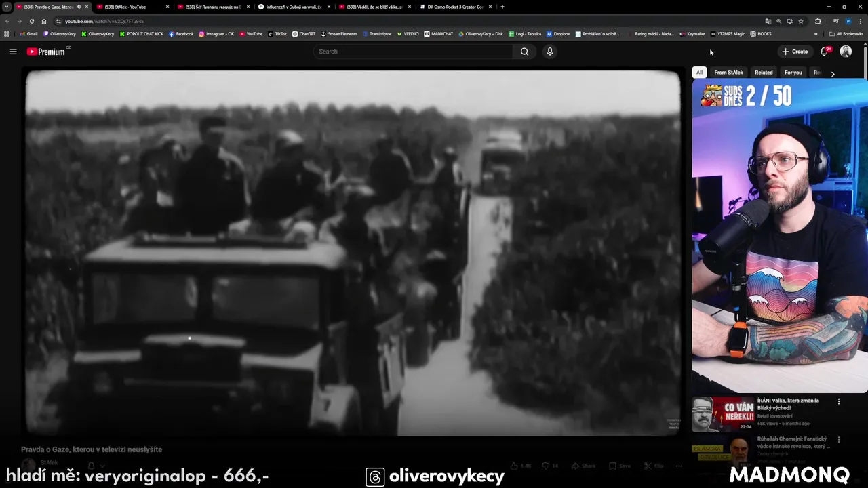Open the YT2MP3 Magic bookmark
This screenshot has width=868, height=488.
pos(728,33)
